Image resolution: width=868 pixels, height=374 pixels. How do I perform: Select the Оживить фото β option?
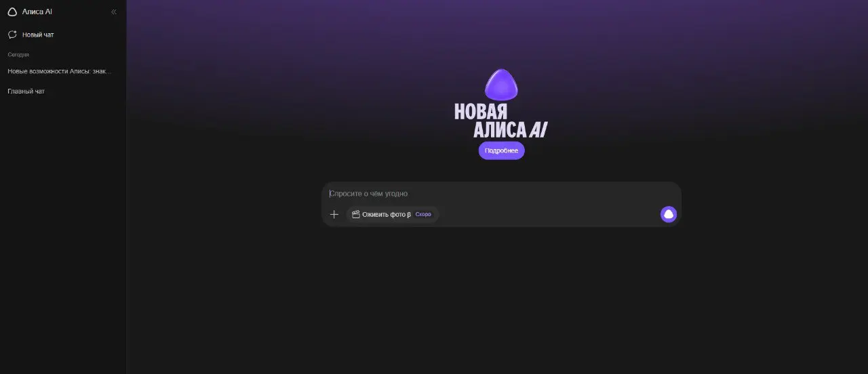pyautogui.click(x=393, y=214)
